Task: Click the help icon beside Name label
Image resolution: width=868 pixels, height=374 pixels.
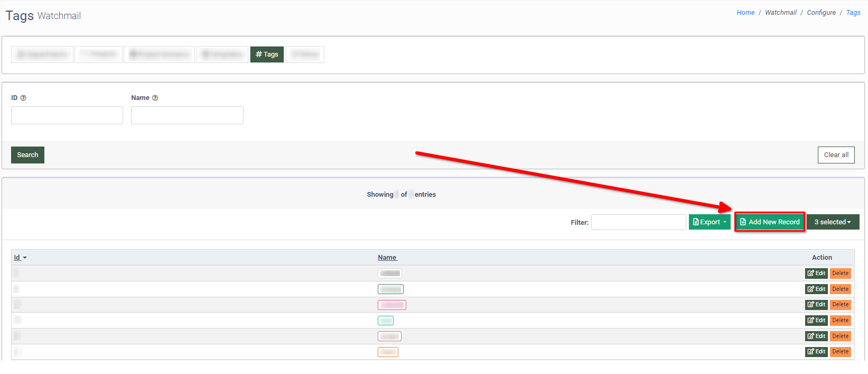Action: point(155,98)
